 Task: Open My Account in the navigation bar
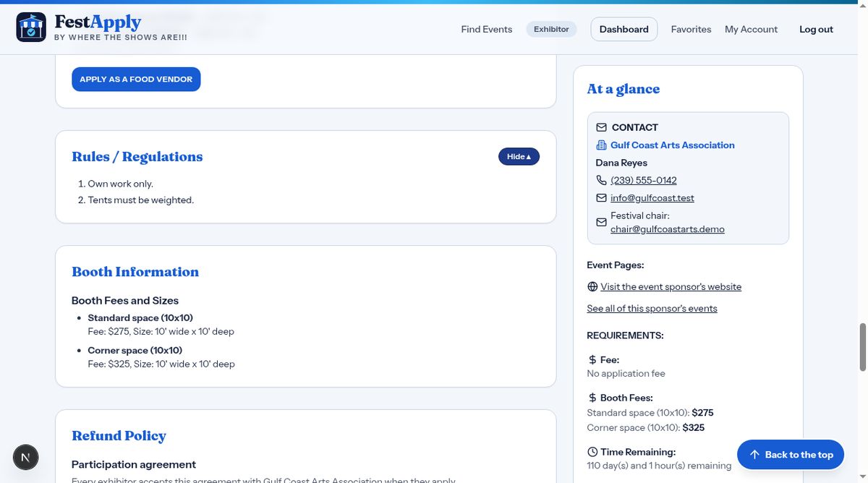(751, 30)
